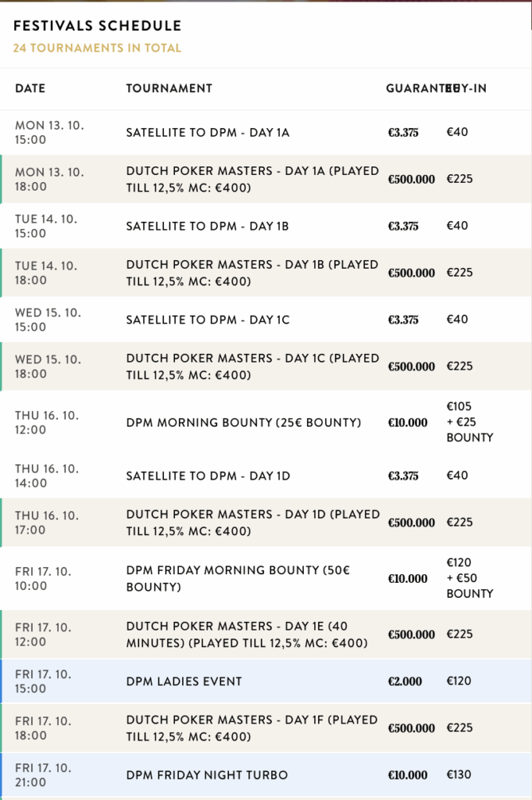Select the DPM Ladies Event row
Screen dimensions: 532x800
click(184, 681)
